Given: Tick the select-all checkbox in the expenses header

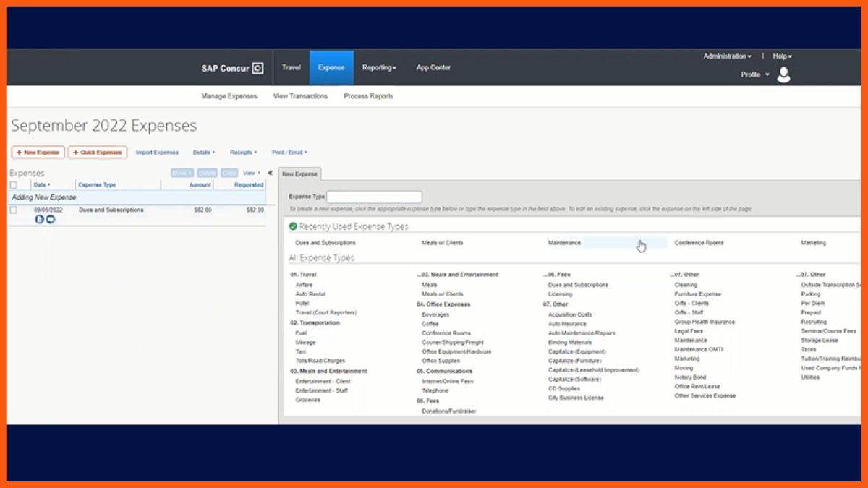Looking at the screenshot, I should click(x=14, y=185).
